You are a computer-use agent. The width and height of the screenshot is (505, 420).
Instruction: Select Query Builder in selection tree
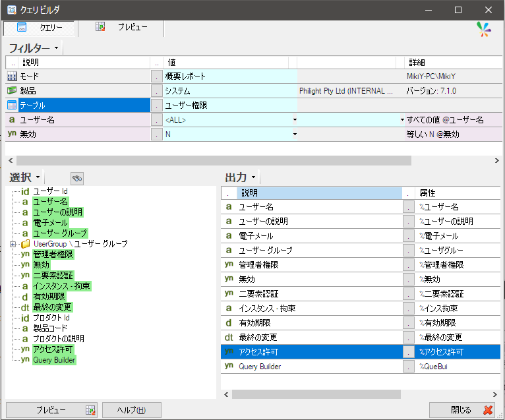(55, 360)
